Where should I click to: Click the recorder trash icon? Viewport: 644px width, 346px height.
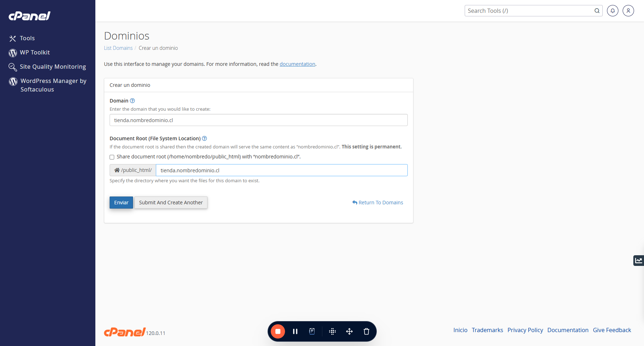pyautogui.click(x=366, y=331)
